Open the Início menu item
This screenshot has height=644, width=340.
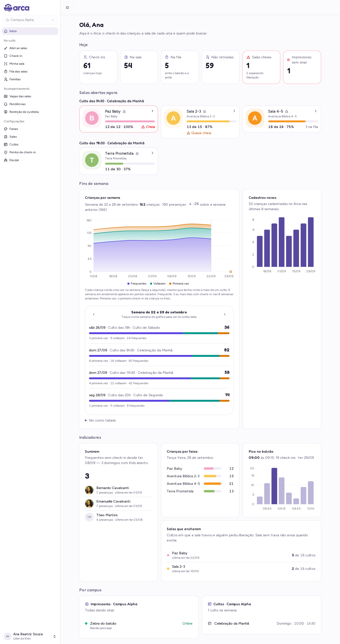point(30,31)
